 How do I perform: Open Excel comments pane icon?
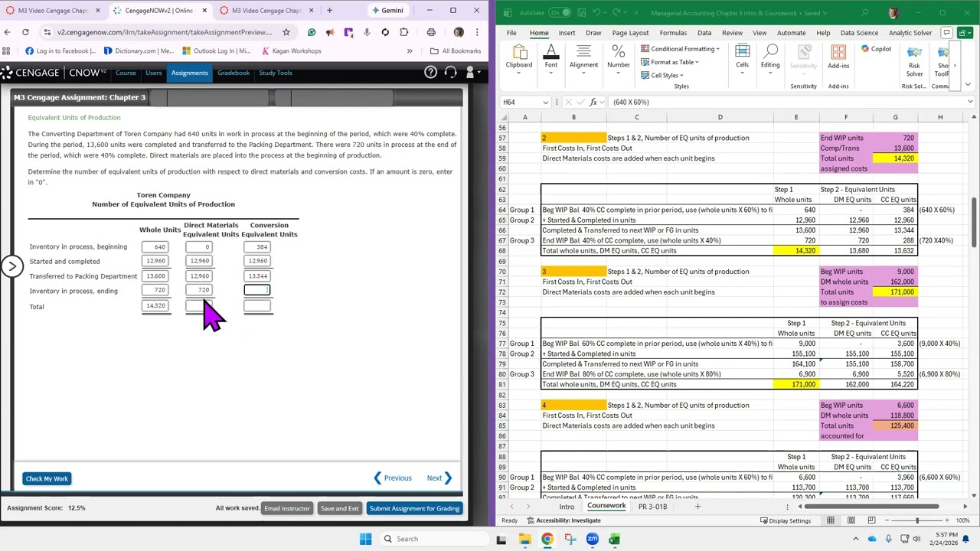(x=947, y=33)
